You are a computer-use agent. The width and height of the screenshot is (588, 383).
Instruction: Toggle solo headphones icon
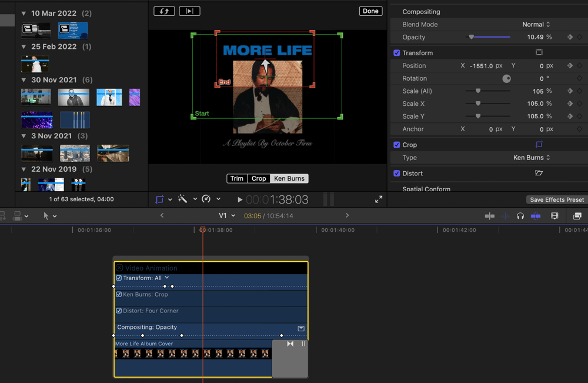520,216
